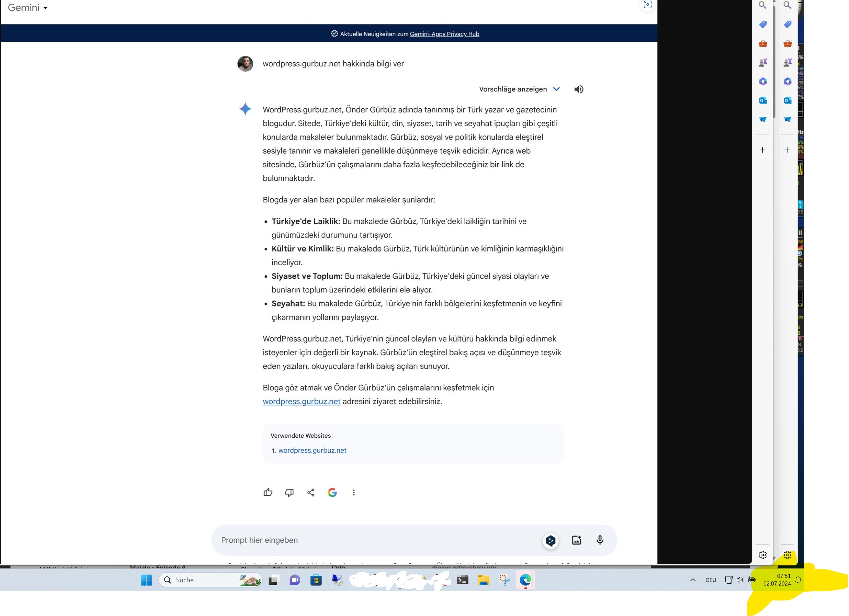Screen dimensions: 849x616
Task: Launch Snipping Tool from the taskbar
Action: [504, 580]
